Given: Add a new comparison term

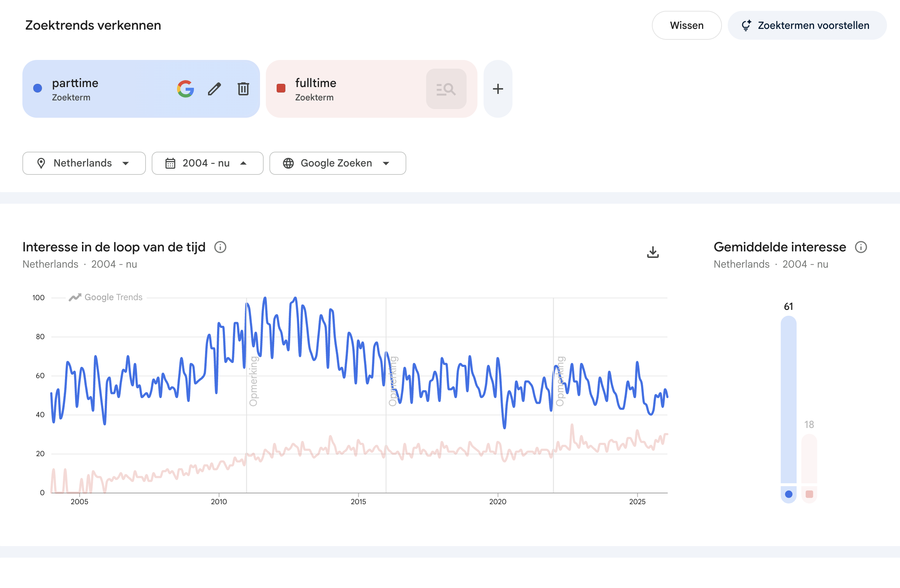Looking at the screenshot, I should [x=498, y=89].
